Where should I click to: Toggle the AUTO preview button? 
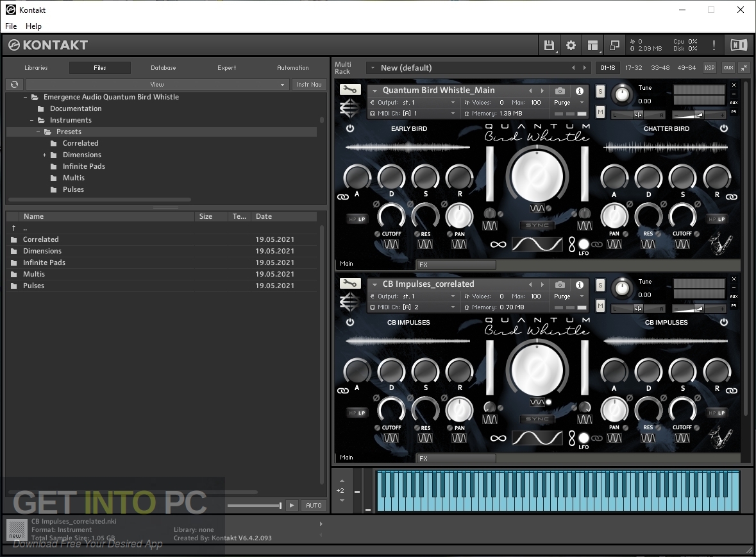click(x=314, y=506)
